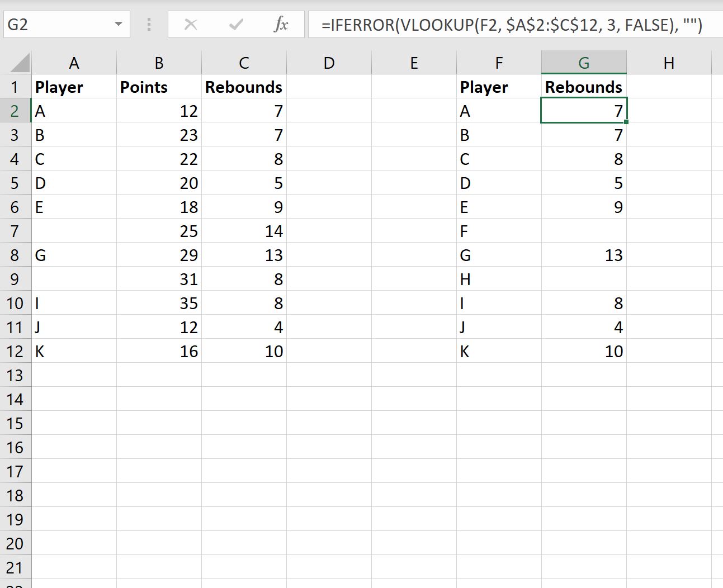Select cell F9 containing H
The width and height of the screenshot is (723, 588).
pos(498,279)
